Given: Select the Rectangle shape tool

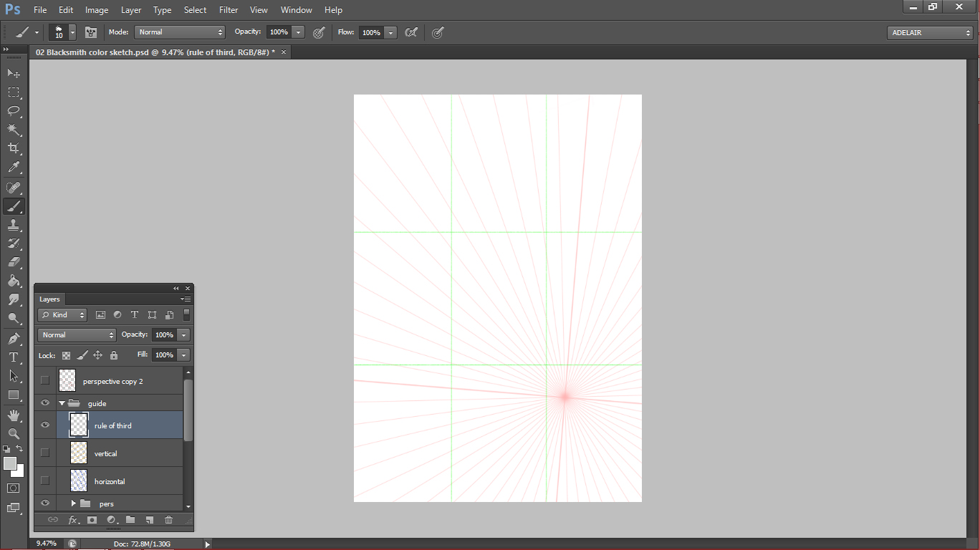Looking at the screenshot, I should coord(14,395).
